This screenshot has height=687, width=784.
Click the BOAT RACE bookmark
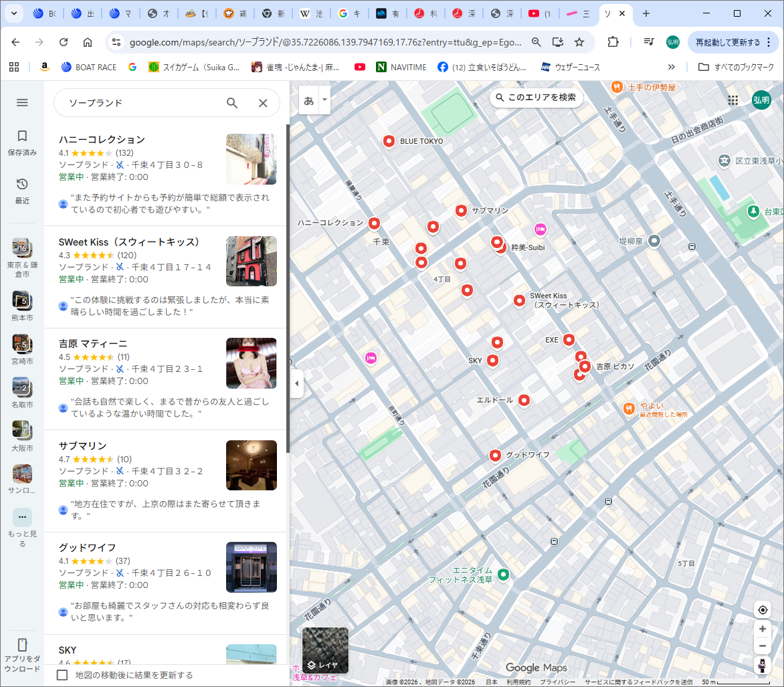click(88, 67)
